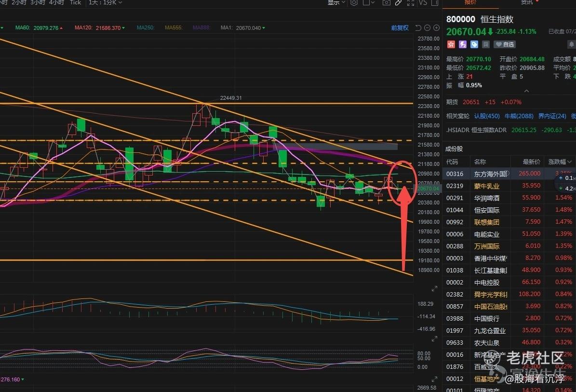Image resolution: width=576 pixels, height=392 pixels.
Task: Open the 成份股 constituents tab
Action: pyautogui.click(x=454, y=149)
